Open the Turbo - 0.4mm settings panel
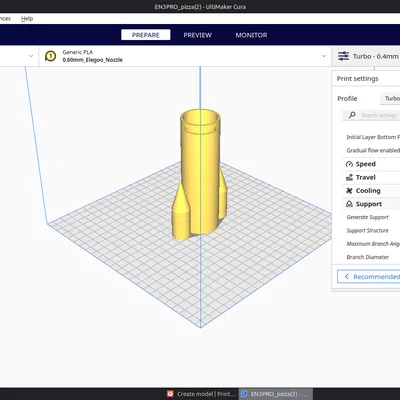 366,56
